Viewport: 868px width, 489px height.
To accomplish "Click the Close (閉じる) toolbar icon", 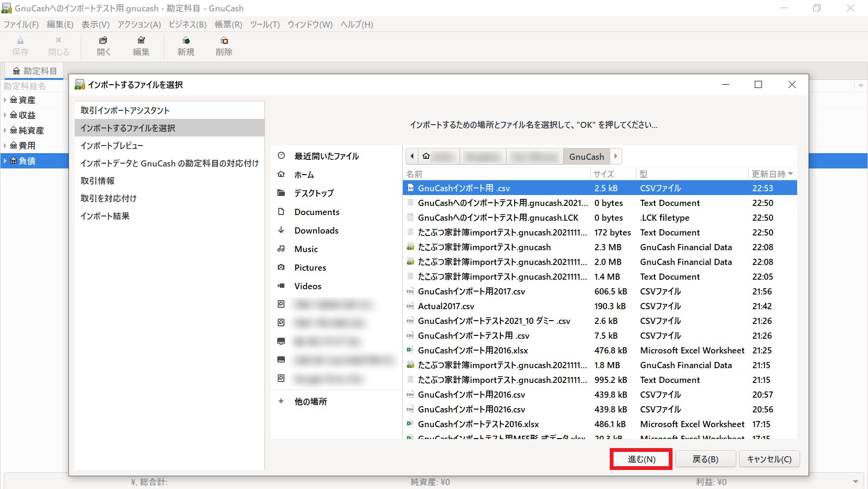I will click(x=59, y=46).
